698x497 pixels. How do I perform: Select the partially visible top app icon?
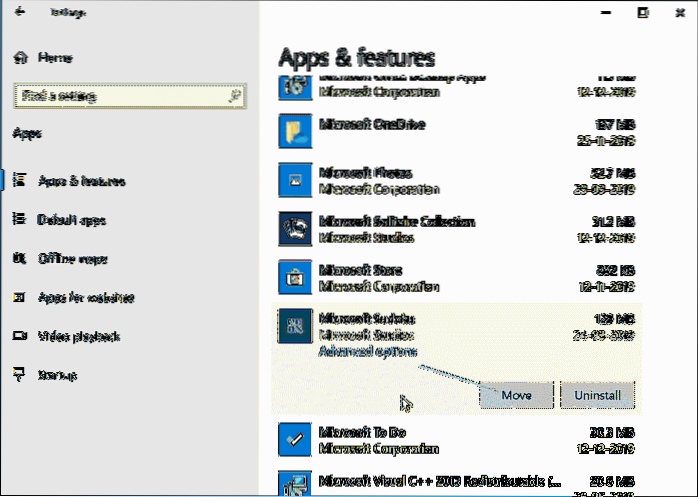[295, 88]
